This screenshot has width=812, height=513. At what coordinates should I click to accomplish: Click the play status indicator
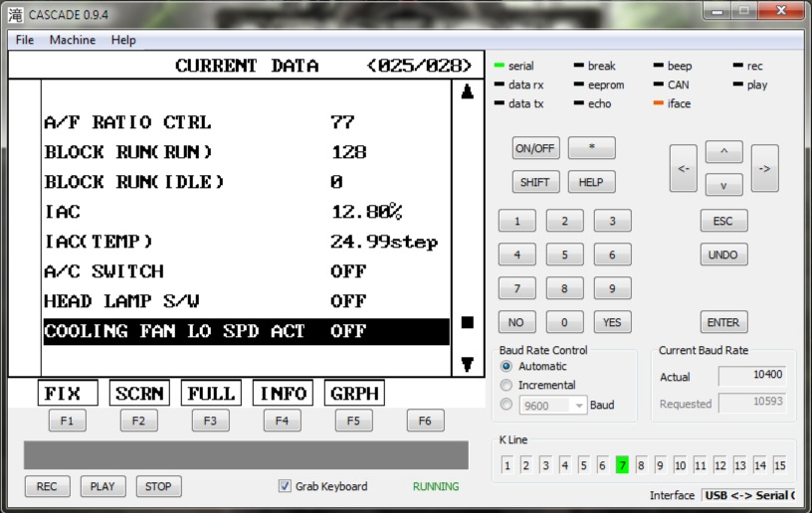pyautogui.click(x=738, y=85)
